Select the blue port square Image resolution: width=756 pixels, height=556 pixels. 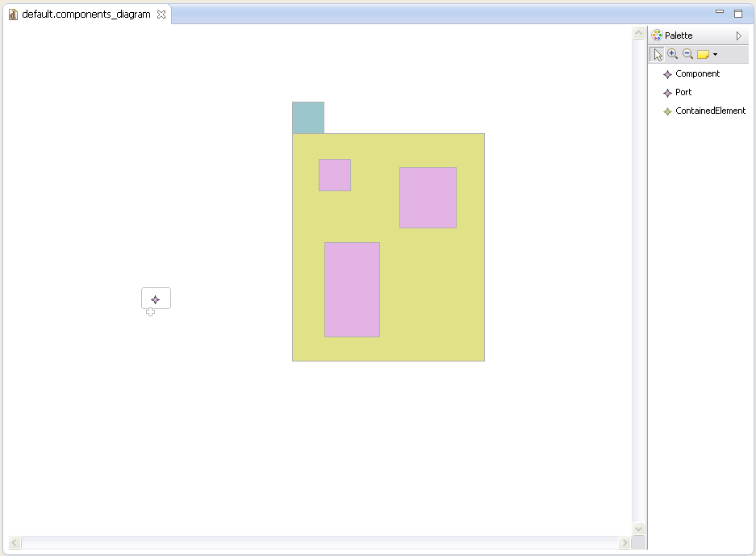tap(308, 118)
